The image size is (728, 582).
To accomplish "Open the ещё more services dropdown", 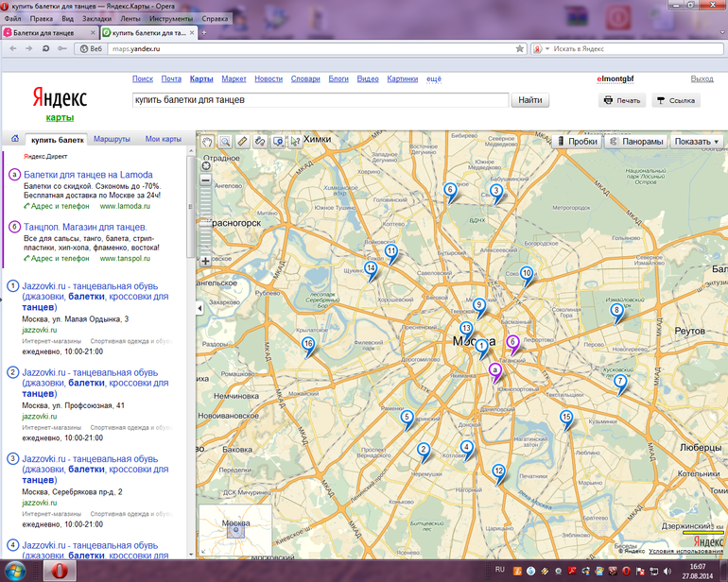I will [x=433, y=79].
